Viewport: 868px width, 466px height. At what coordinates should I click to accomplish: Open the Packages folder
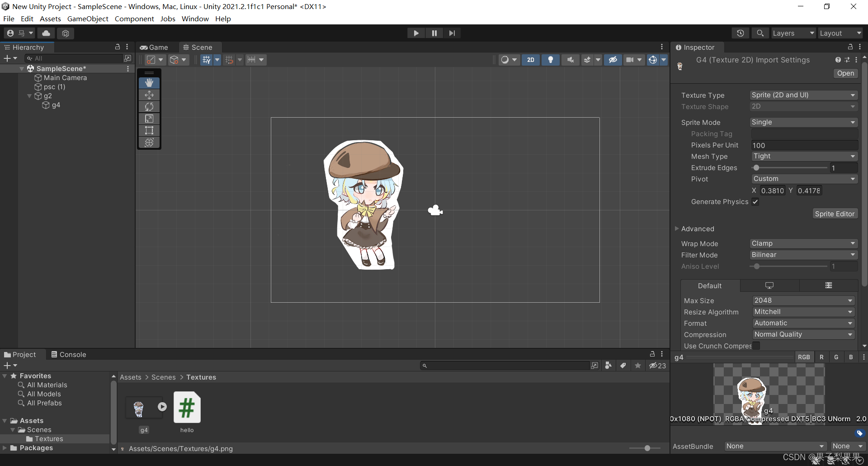[x=36, y=448]
